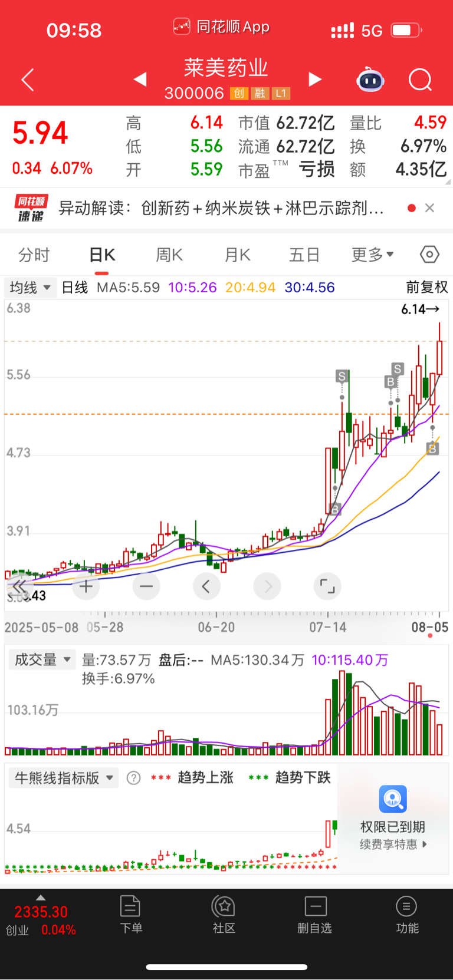Image resolution: width=453 pixels, height=980 pixels.
Task: Tap the lowest B marker on the chart
Action: (335, 509)
